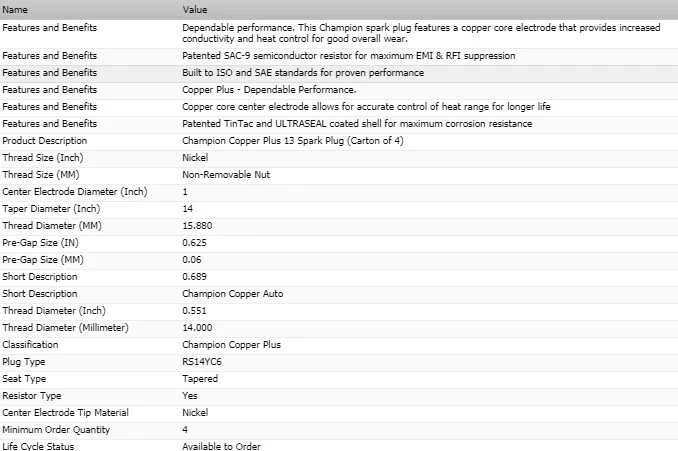The height and width of the screenshot is (451, 678).
Task: Click the Pre-Gap Size (IN) label
Action: pos(44,242)
